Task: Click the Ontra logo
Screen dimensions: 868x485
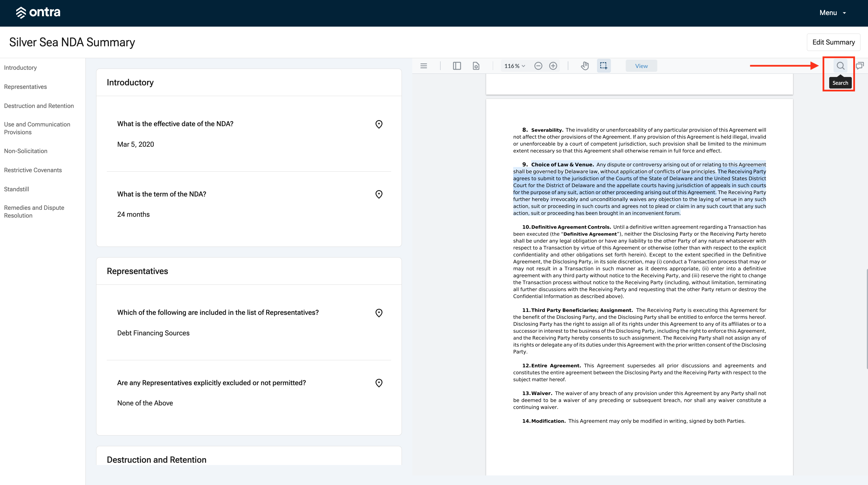Action: pyautogui.click(x=38, y=12)
